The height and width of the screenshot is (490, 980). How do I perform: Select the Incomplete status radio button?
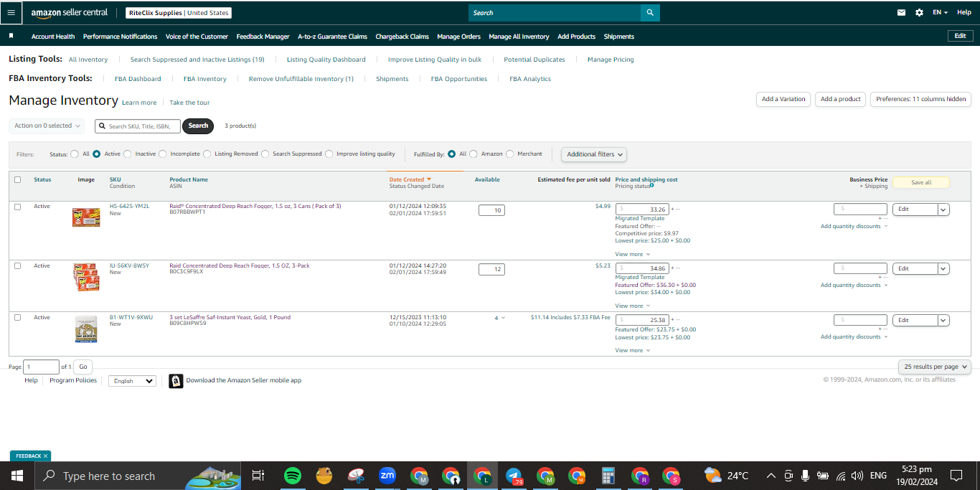[163, 154]
